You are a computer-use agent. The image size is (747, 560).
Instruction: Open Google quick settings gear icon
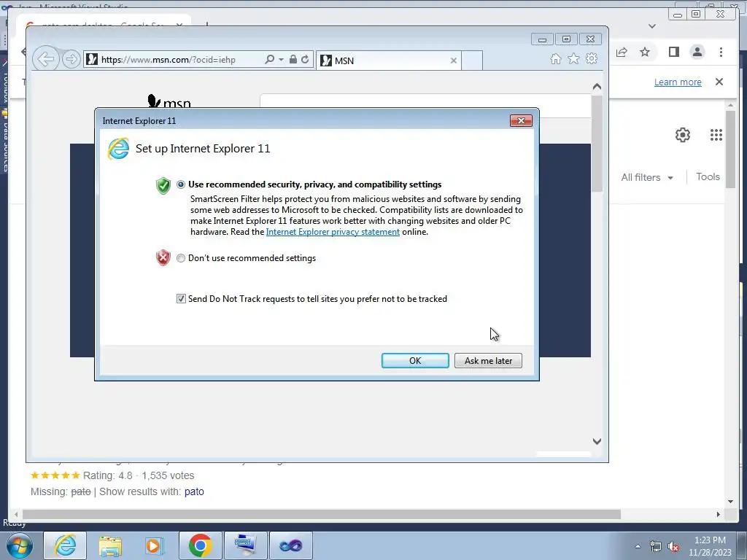[683, 135]
